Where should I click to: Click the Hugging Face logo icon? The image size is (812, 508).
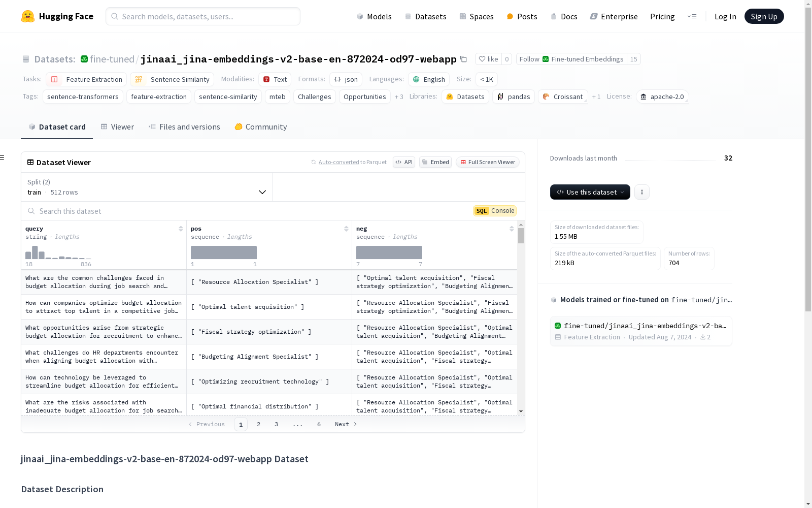coord(28,16)
